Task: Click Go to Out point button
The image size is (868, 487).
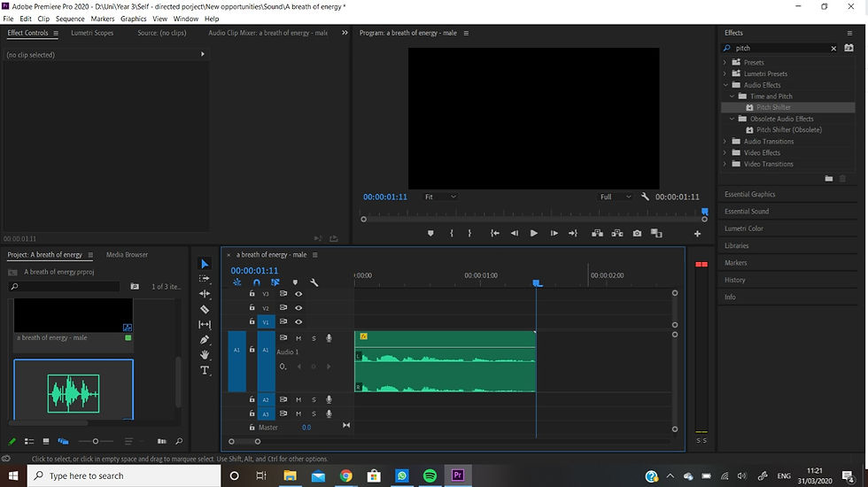Action: [573, 234]
